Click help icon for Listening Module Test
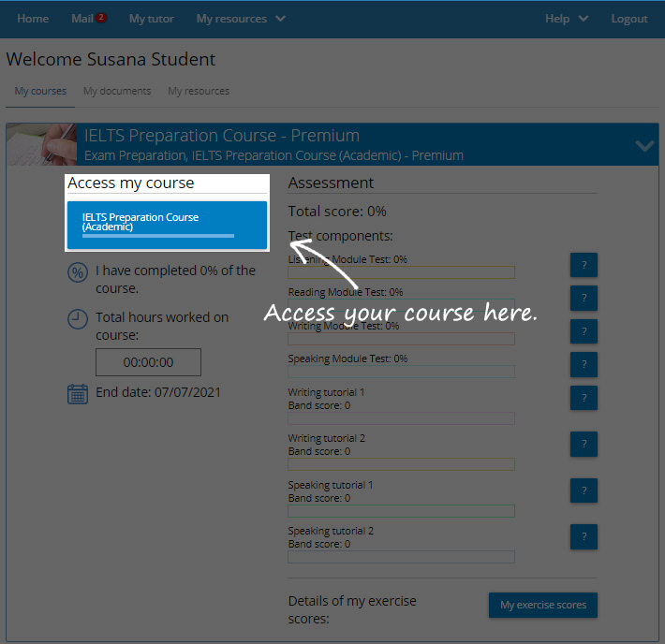 point(584,265)
